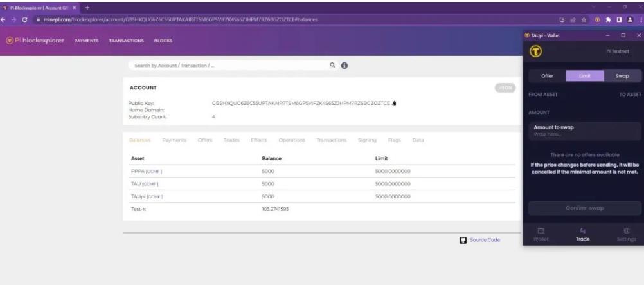Open the Payments tab in account
Image resolution: width=644 pixels, height=285 pixels.
coord(174,140)
